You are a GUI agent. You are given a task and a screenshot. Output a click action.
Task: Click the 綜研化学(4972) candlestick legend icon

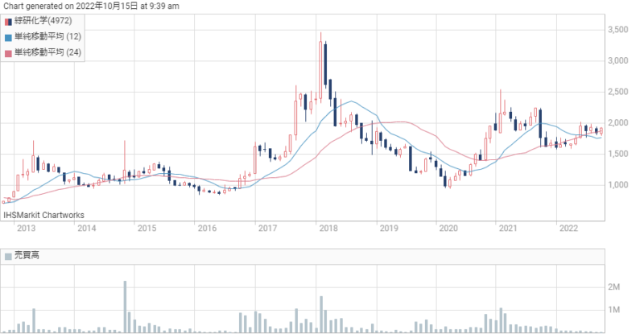(8, 22)
